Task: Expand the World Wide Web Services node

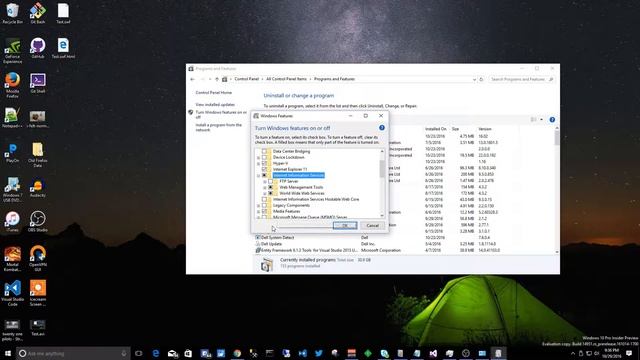Action: tap(265, 193)
